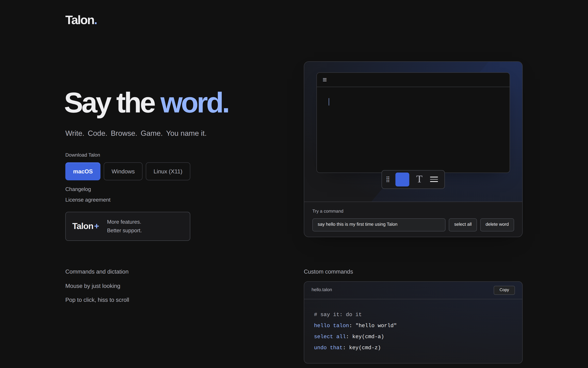Click the drag handle dots on toolbar

coord(388,179)
